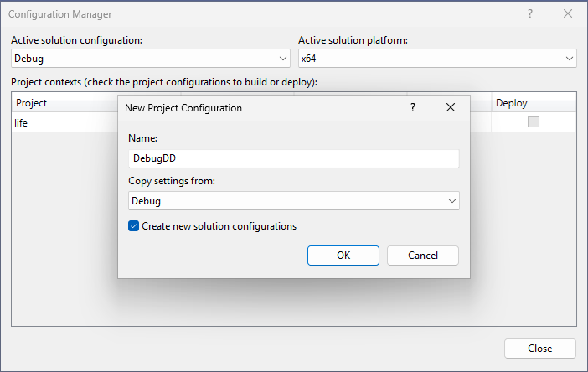This screenshot has width=588, height=372.
Task: Click the Name field containing DebugDD
Action: pyautogui.click(x=293, y=158)
